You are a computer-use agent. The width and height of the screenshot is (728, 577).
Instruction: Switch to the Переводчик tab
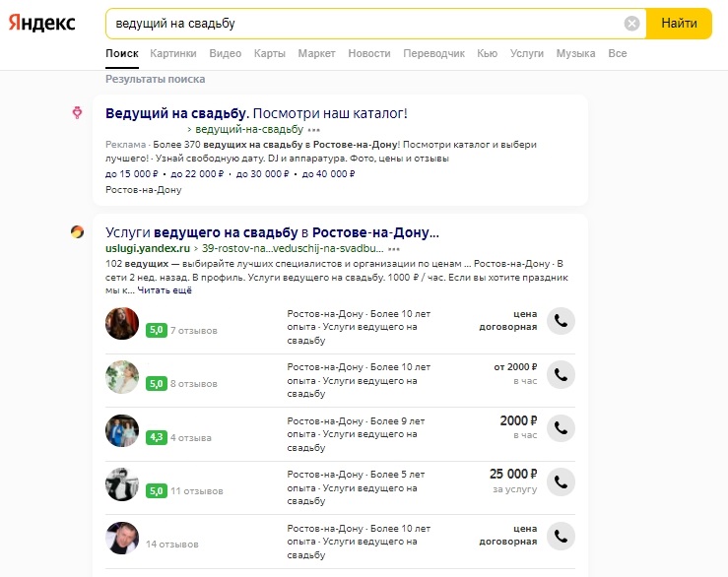coord(433,53)
